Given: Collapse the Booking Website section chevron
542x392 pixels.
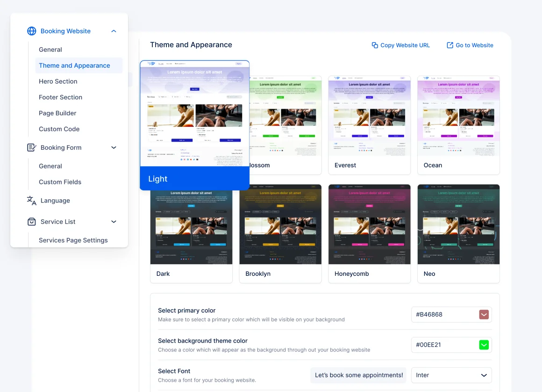Looking at the screenshot, I should click(114, 31).
